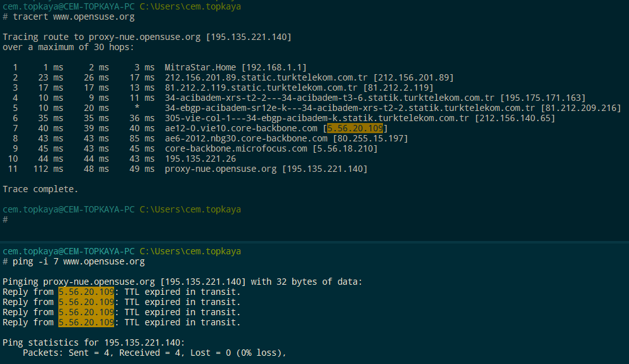Screen dimensions: 629x364
Task: Click hop 11 'proxy-nue.opensuse.org [195.135.221.140]'
Action: pos(266,169)
